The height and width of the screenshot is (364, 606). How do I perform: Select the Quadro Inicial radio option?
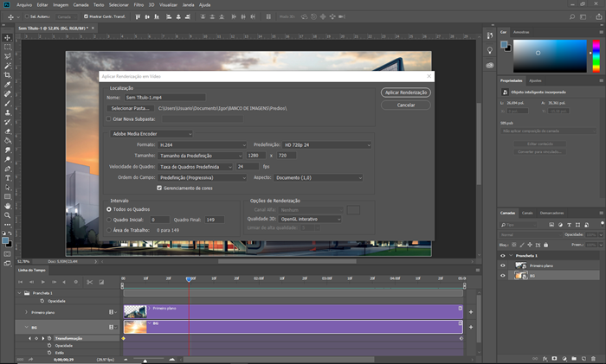(109, 220)
